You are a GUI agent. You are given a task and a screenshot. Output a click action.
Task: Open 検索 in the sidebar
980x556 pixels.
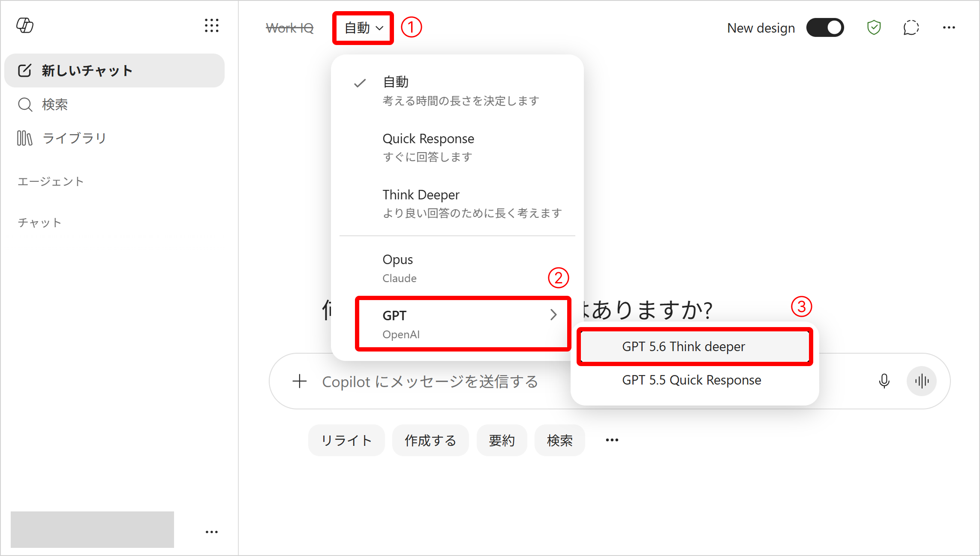click(114, 104)
